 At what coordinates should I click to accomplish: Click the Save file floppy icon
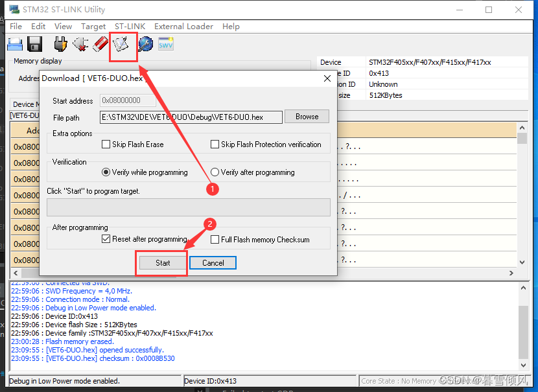pos(34,44)
